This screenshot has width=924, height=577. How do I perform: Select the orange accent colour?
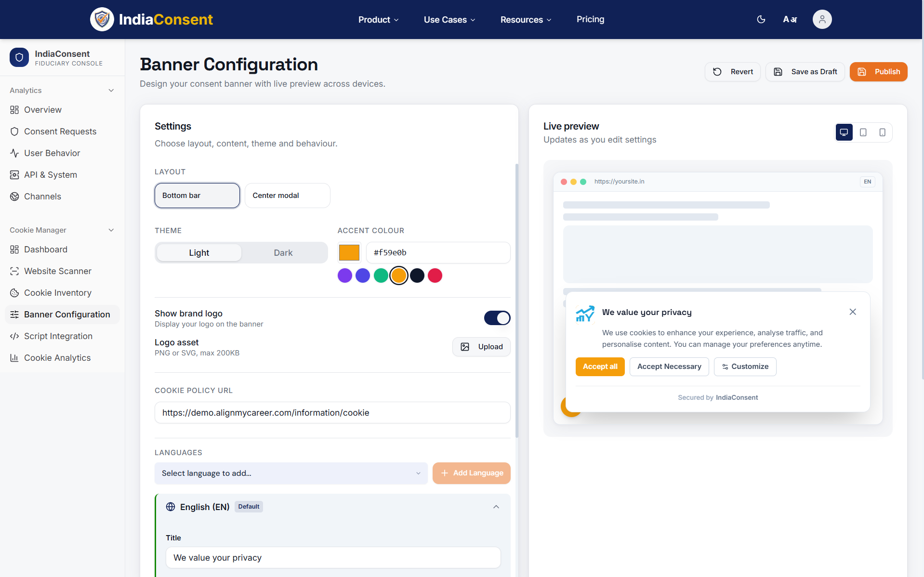[399, 275]
